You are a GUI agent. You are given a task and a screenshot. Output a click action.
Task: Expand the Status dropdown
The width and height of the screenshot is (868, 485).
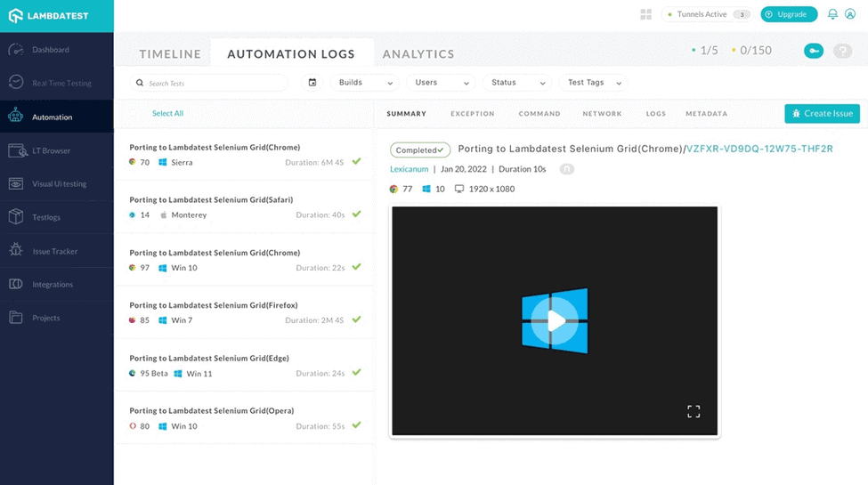[517, 83]
